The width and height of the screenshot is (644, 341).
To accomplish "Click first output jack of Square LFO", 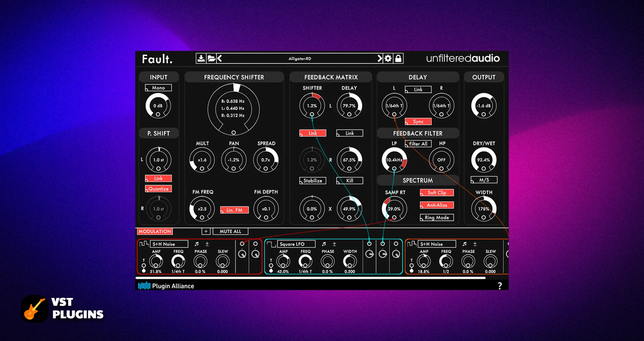I will (x=369, y=243).
